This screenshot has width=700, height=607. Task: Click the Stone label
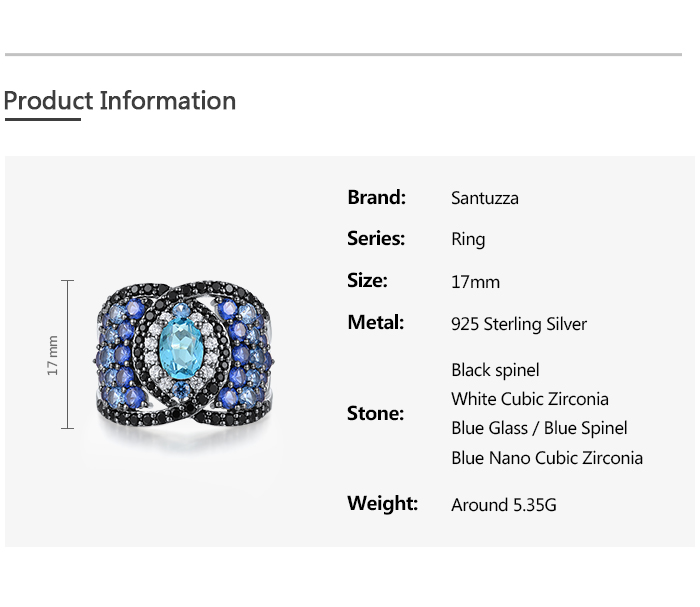tap(375, 413)
